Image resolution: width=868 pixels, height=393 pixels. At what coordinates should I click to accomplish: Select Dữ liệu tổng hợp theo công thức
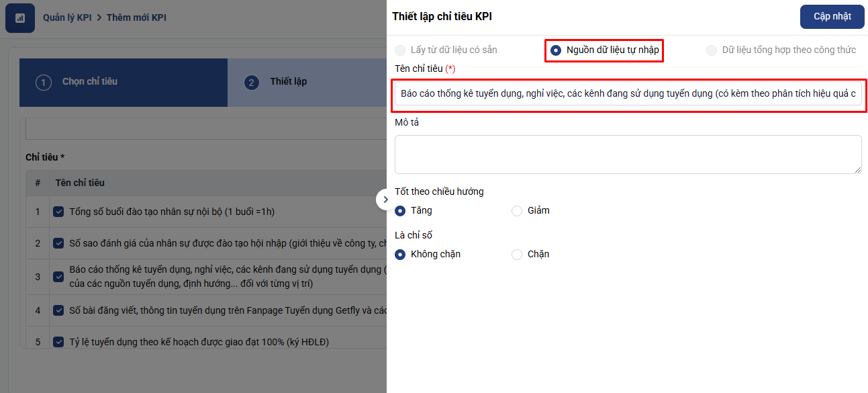712,50
